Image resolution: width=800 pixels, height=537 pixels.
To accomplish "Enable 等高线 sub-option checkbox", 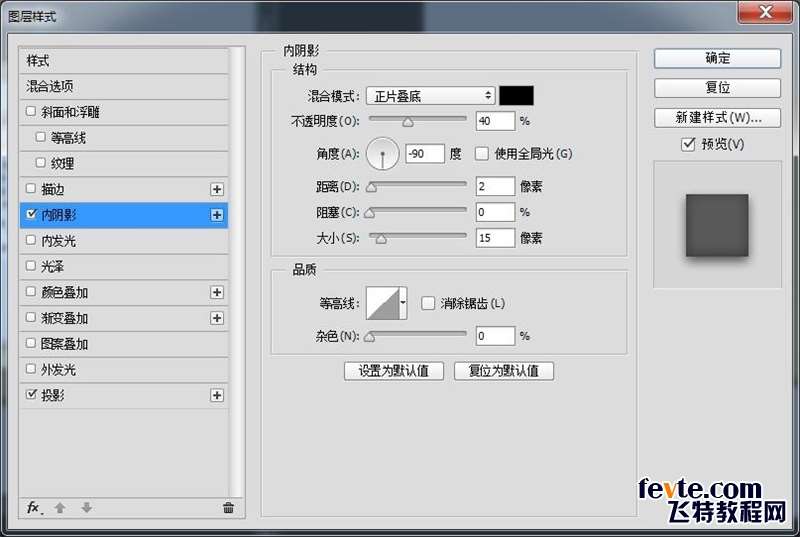I will click(40, 137).
